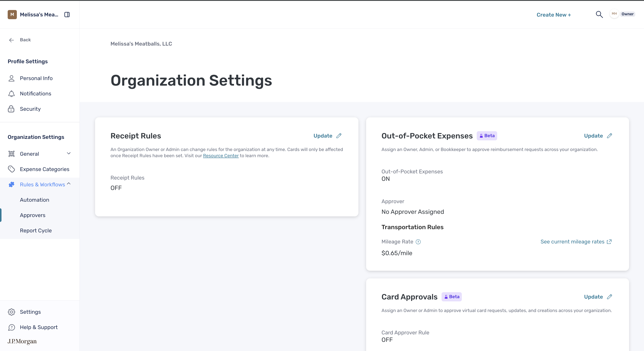
Task: Click the Expense Categories tag icon
Action: [11, 169]
